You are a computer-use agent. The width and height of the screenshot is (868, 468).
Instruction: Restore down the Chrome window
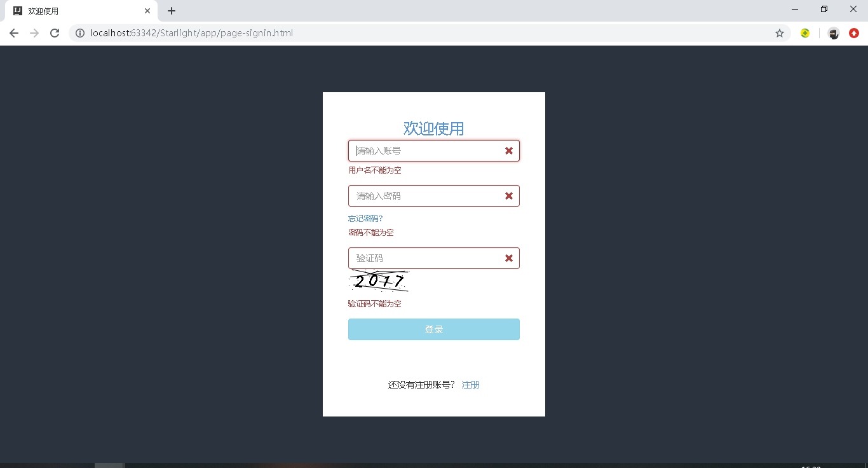click(824, 9)
